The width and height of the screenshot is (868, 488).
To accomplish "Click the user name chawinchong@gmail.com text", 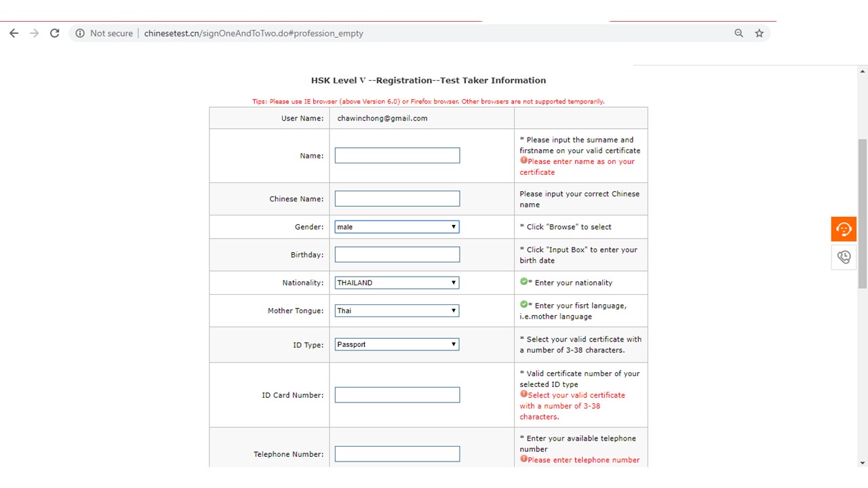I will (382, 118).
